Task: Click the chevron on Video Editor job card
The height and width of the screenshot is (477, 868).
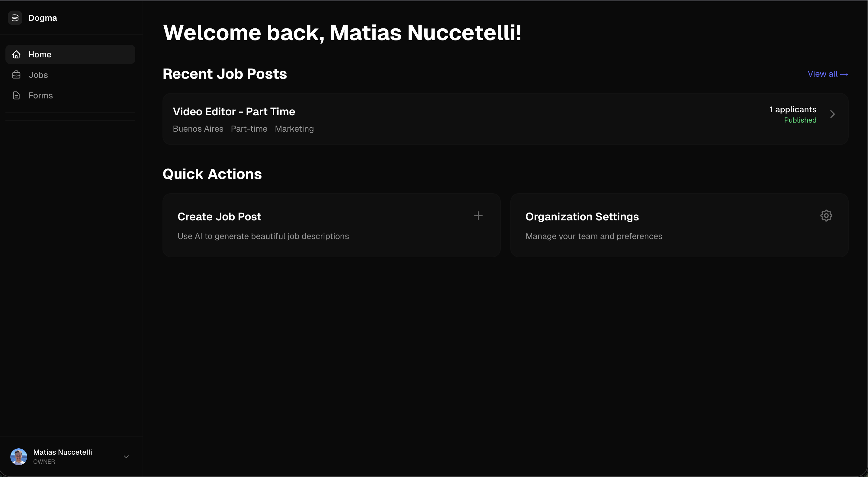Action: (x=833, y=114)
